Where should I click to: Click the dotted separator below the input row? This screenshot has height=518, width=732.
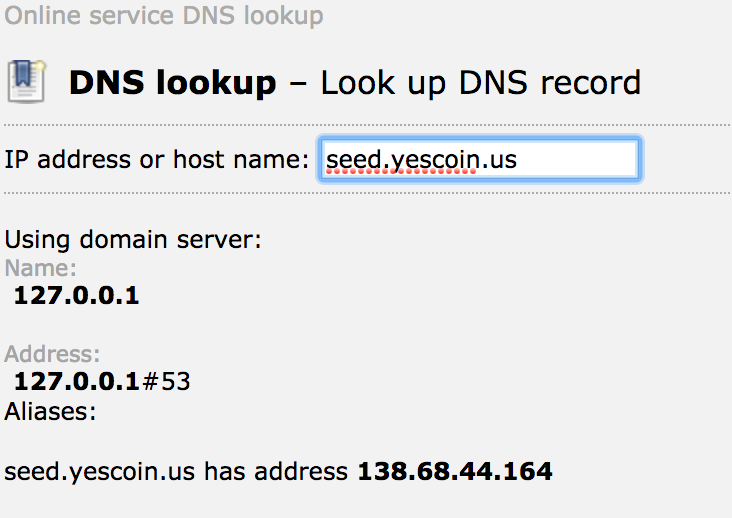click(367, 193)
